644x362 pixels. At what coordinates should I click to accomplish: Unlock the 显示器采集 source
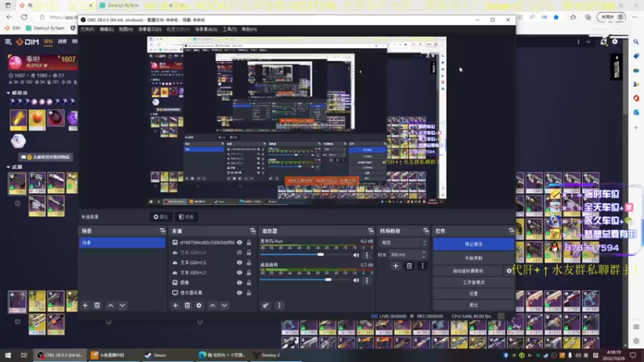tap(249, 293)
